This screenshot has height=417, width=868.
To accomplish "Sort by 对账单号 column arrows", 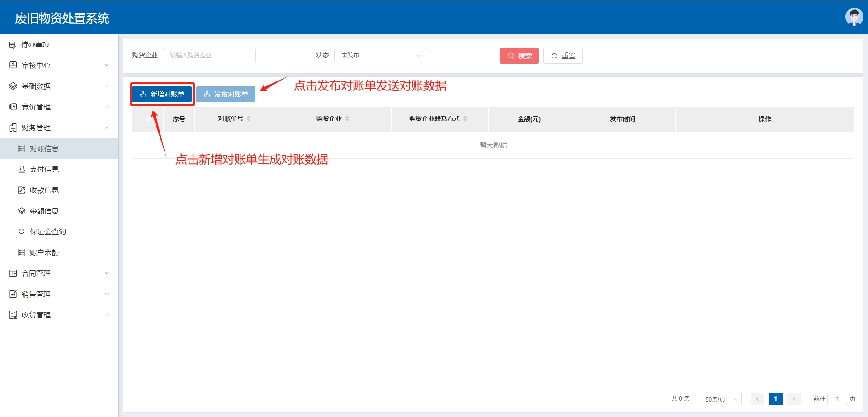I will pyautogui.click(x=249, y=118).
